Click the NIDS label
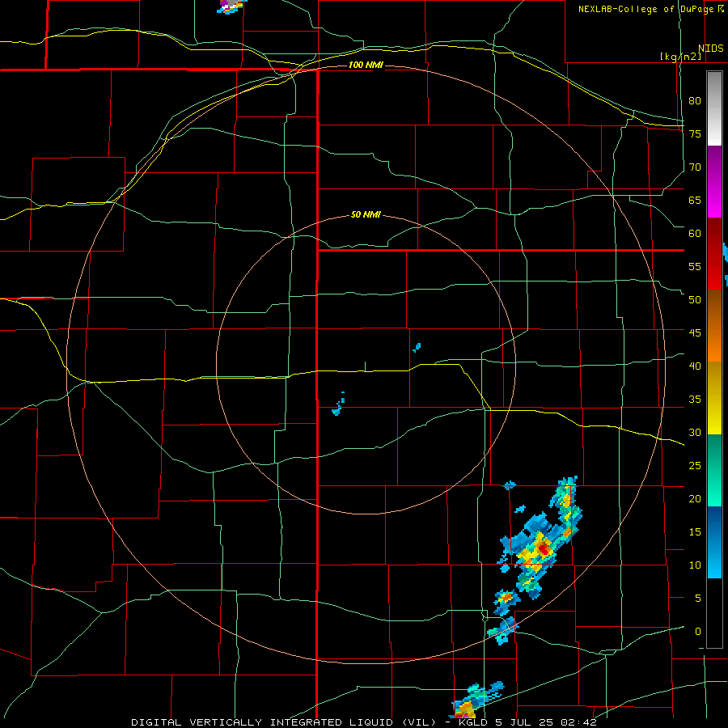This screenshot has height=728, width=728. coord(710,49)
